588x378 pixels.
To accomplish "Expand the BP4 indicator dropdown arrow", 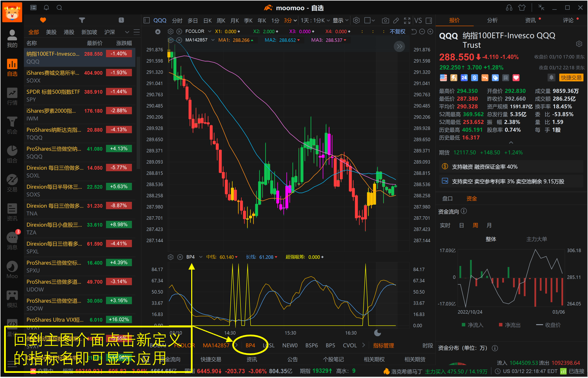I will (x=201, y=257).
